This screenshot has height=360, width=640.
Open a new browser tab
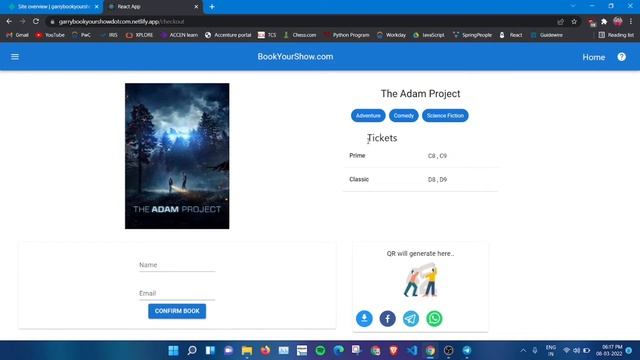pyautogui.click(x=212, y=7)
